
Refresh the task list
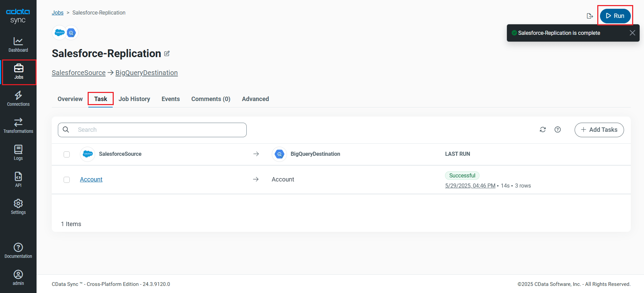pyautogui.click(x=543, y=130)
